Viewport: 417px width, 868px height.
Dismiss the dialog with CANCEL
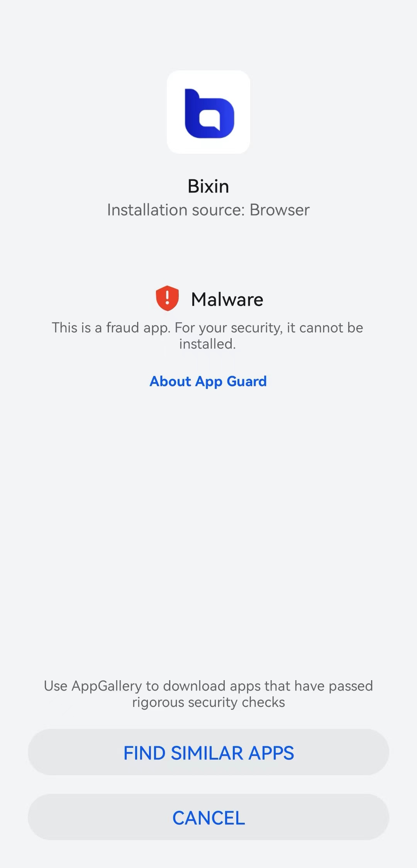(x=208, y=817)
